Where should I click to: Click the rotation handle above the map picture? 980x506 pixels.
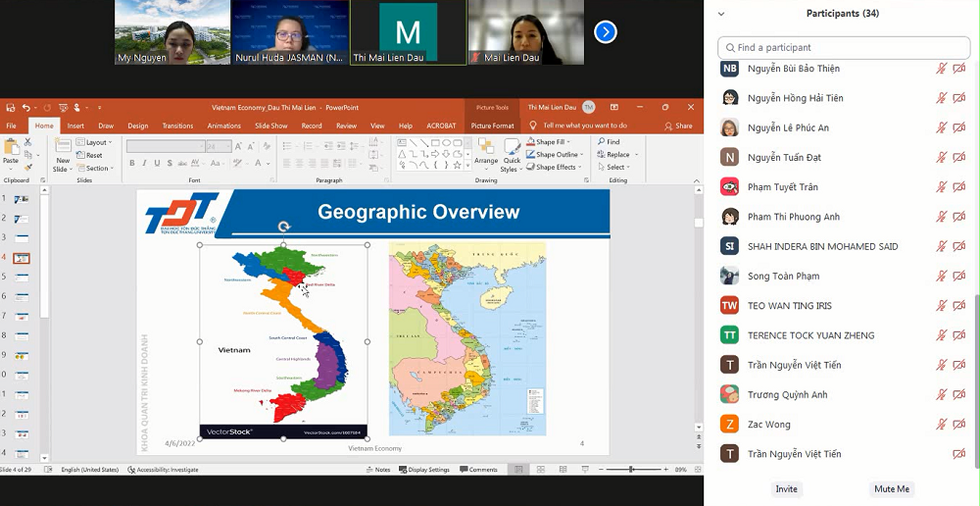tap(284, 227)
